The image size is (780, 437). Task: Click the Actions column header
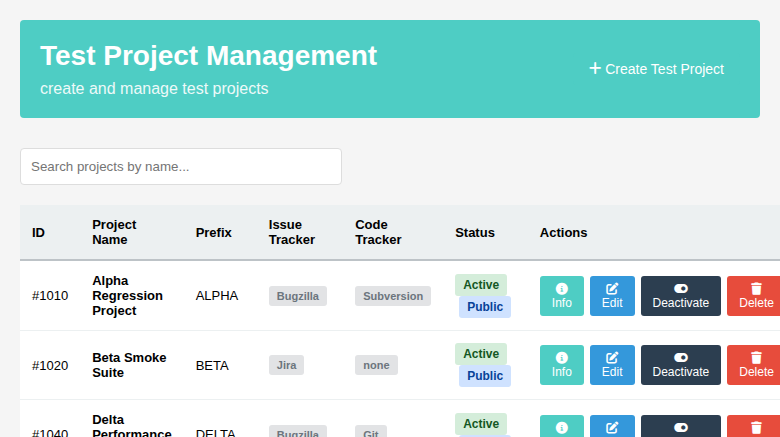[563, 232]
